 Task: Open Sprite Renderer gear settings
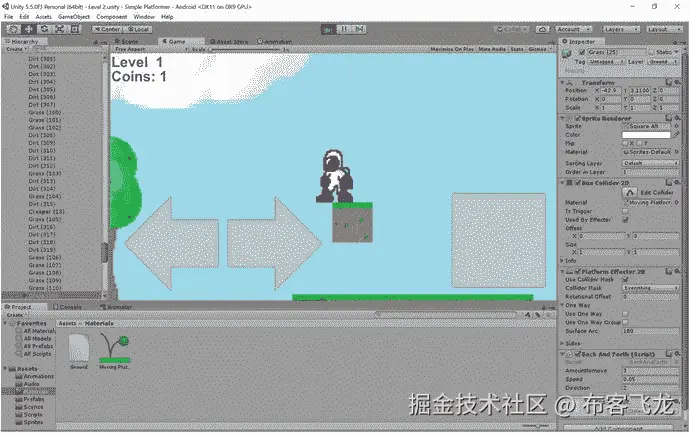coord(678,118)
